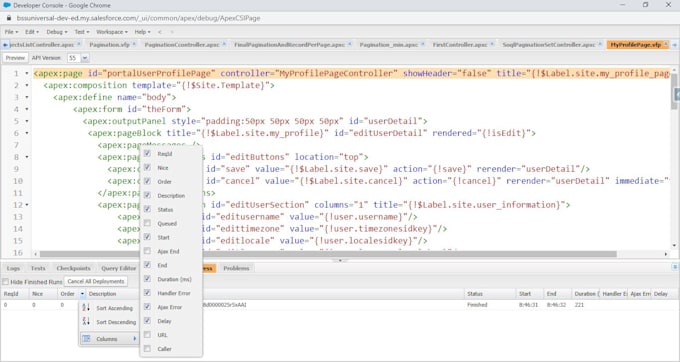The height and width of the screenshot is (362, 680).
Task: Open the Test menu
Action: click(x=82, y=32)
